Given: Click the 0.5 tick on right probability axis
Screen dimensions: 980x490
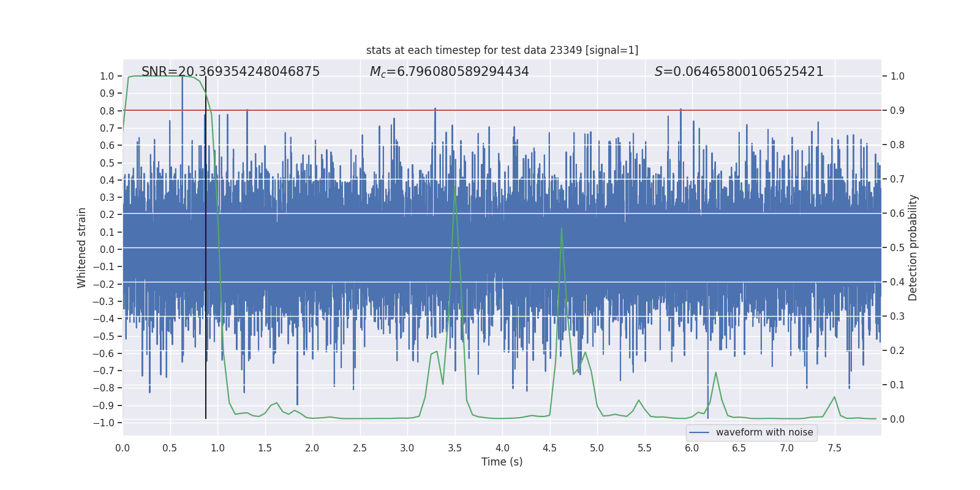Looking at the screenshot, I should point(897,248).
